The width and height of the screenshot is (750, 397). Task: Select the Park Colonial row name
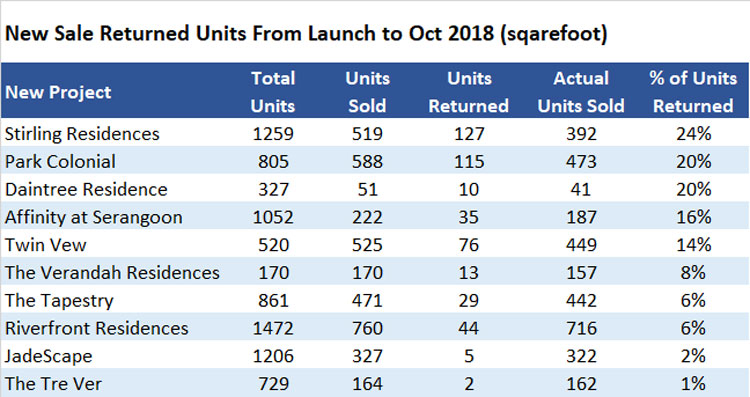(x=60, y=161)
